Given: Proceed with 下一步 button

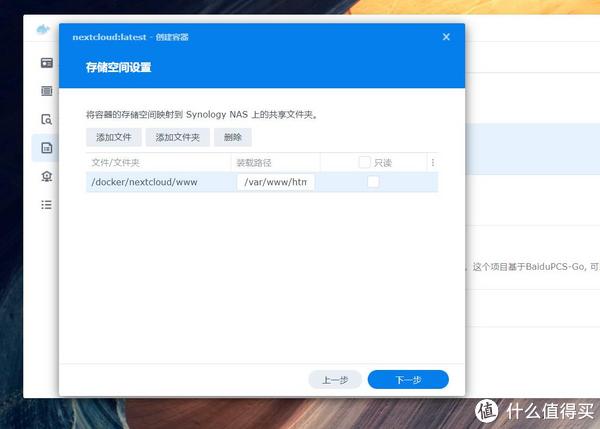Looking at the screenshot, I should pyautogui.click(x=408, y=380).
